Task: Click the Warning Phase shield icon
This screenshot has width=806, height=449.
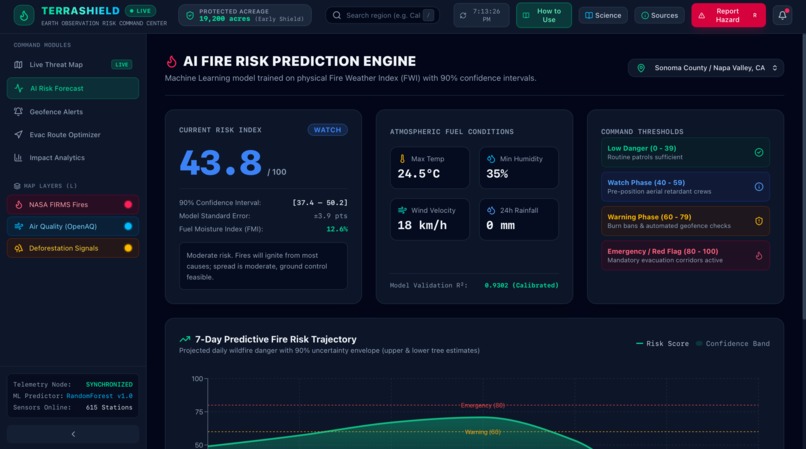Action: (759, 221)
